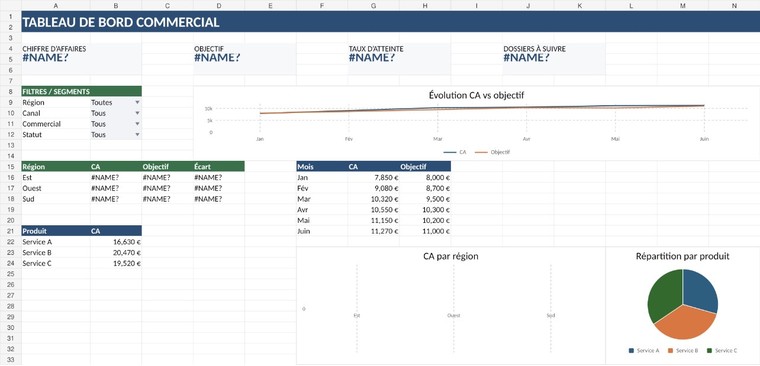
Task: Select the Mois header cell
Action: [322, 167]
